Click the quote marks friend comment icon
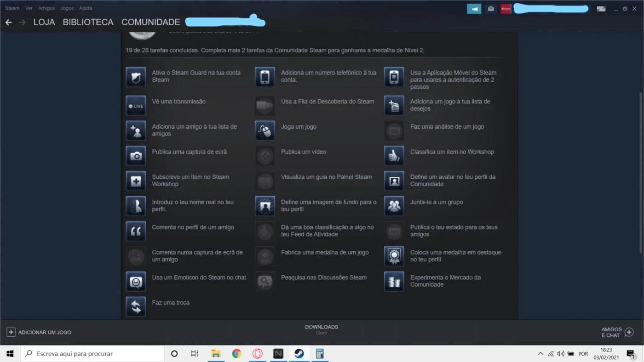The image size is (644, 362). click(x=136, y=232)
